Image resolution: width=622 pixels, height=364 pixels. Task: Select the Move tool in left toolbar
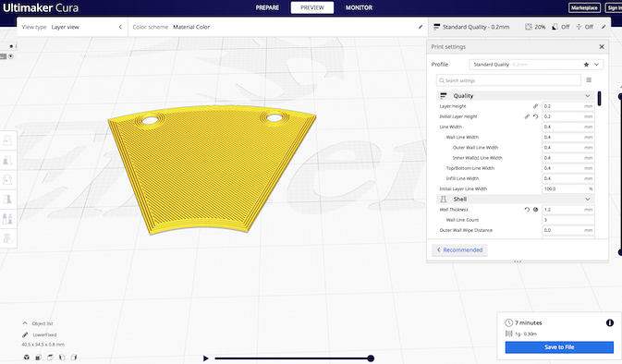pyautogui.click(x=7, y=140)
